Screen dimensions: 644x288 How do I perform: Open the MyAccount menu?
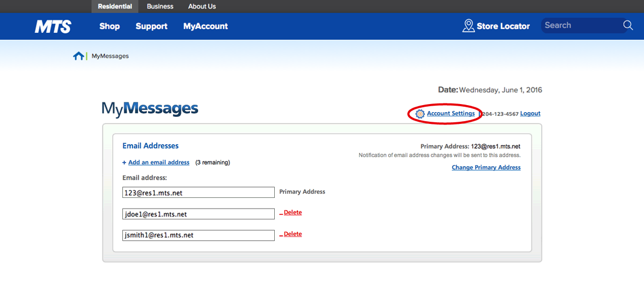coord(206,26)
